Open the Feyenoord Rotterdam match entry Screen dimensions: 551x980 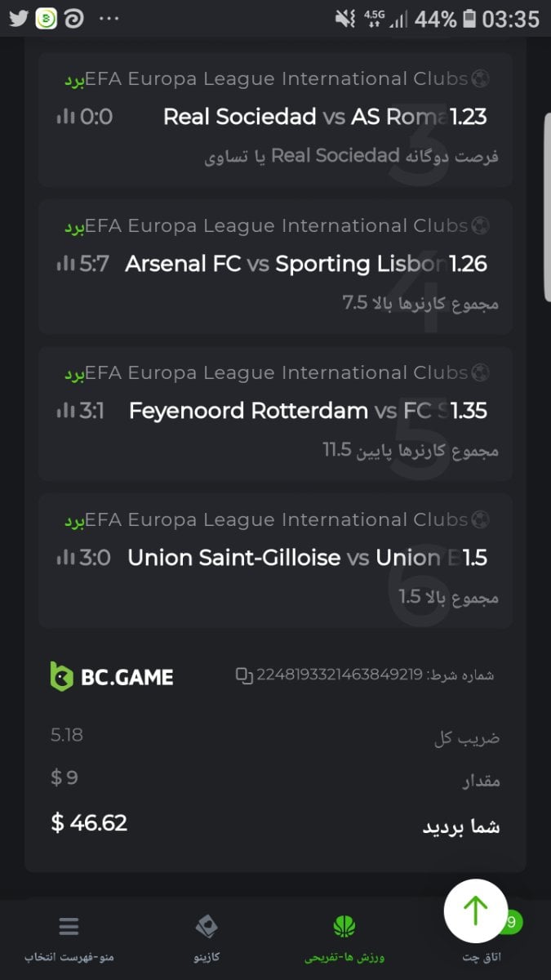[x=287, y=410]
